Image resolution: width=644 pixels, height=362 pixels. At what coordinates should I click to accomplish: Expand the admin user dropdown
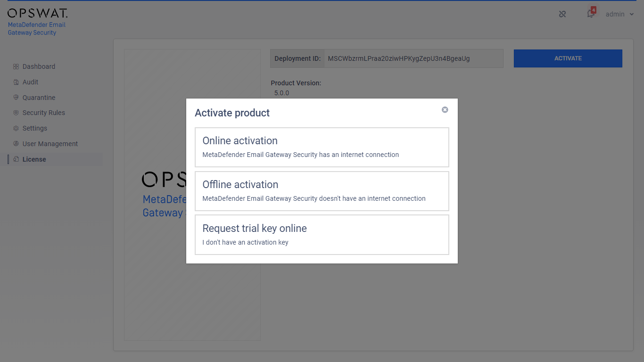click(619, 14)
